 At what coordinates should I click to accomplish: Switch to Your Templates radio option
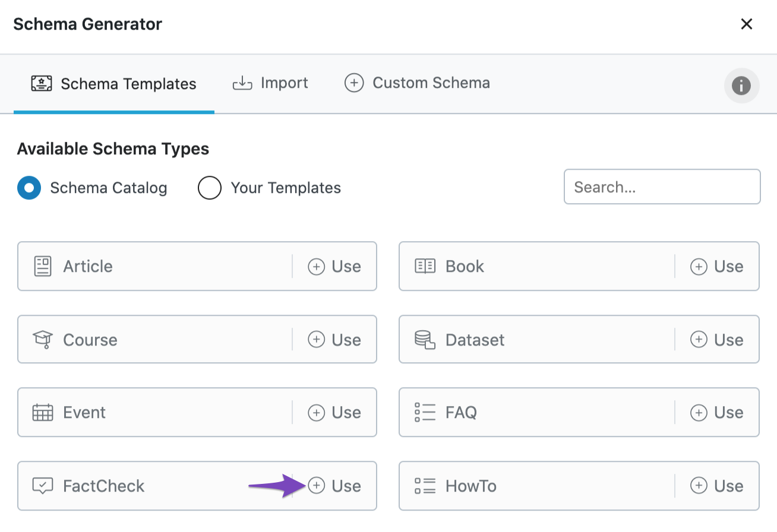(x=210, y=188)
